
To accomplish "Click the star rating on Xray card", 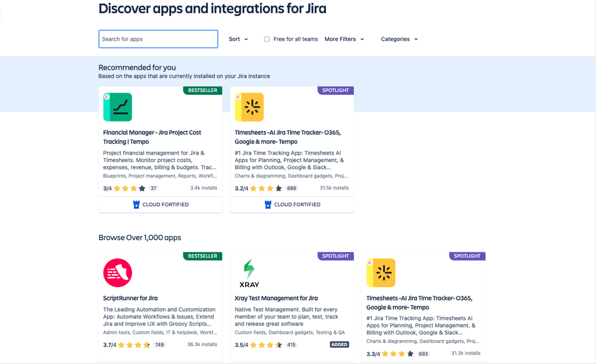I will (265, 345).
